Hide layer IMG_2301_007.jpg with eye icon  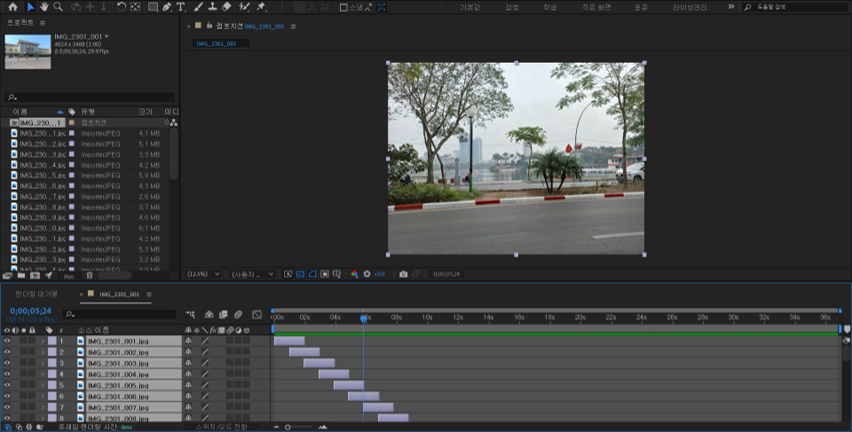point(7,408)
